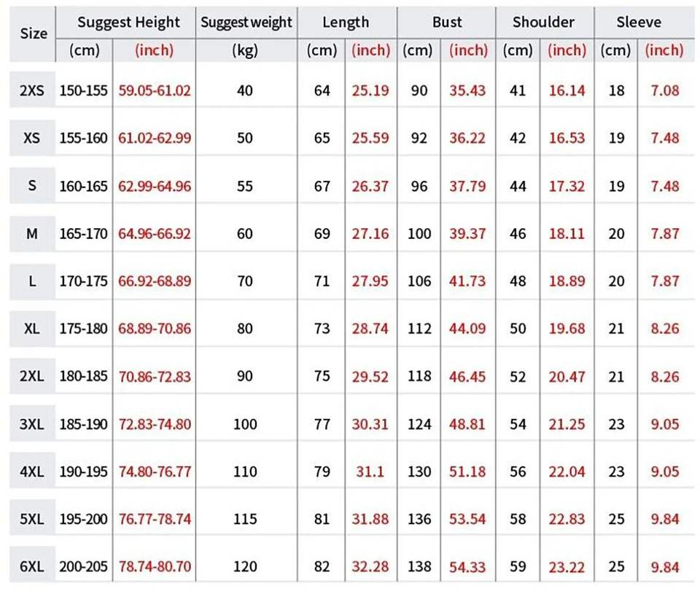Select the Sleeve column header
The width and height of the screenshot is (700, 591).
click(639, 22)
